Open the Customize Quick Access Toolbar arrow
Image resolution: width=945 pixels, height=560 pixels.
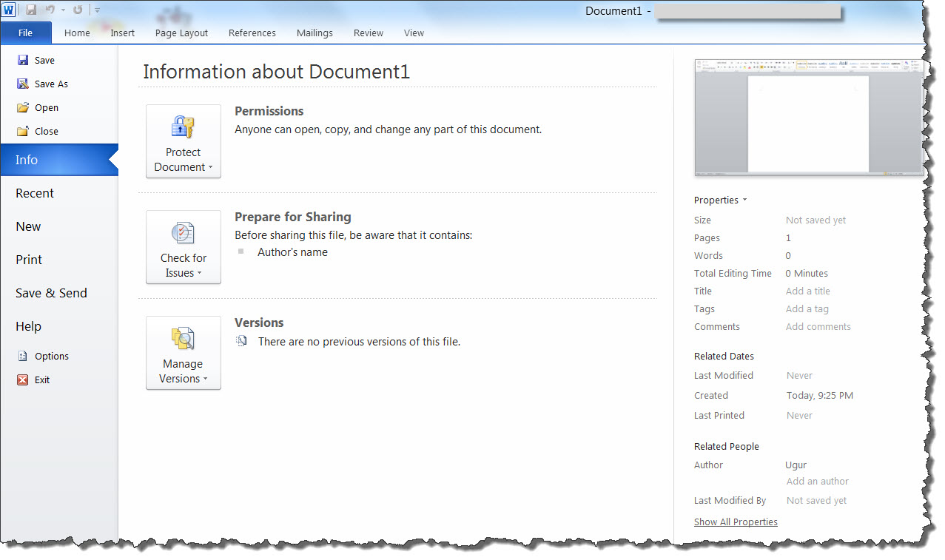pos(97,10)
